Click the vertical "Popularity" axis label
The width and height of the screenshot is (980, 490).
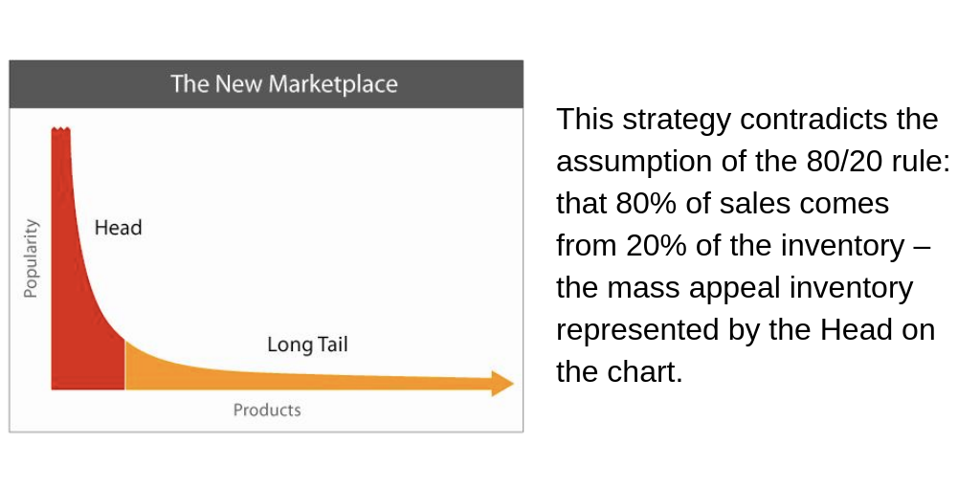coord(31,258)
